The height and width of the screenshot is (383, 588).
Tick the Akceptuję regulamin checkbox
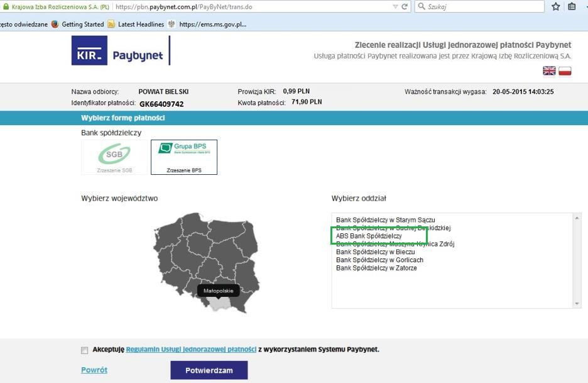pos(84,350)
